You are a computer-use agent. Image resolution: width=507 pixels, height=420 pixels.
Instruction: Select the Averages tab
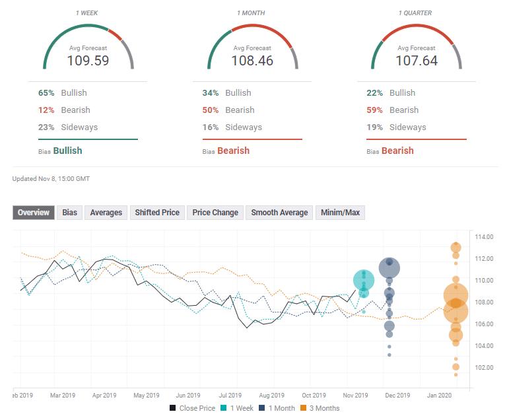(x=106, y=213)
